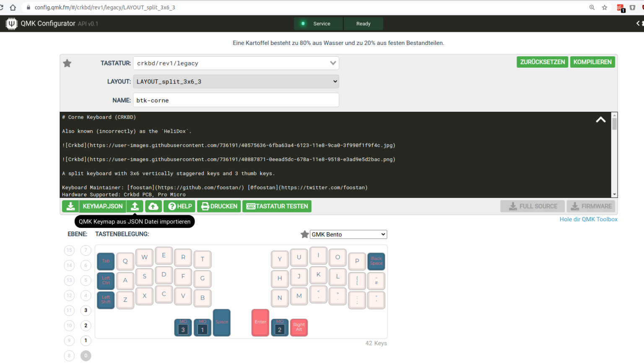This screenshot has width=644, height=364.
Task: Favorite the current keyboard with the star
Action: [67, 63]
